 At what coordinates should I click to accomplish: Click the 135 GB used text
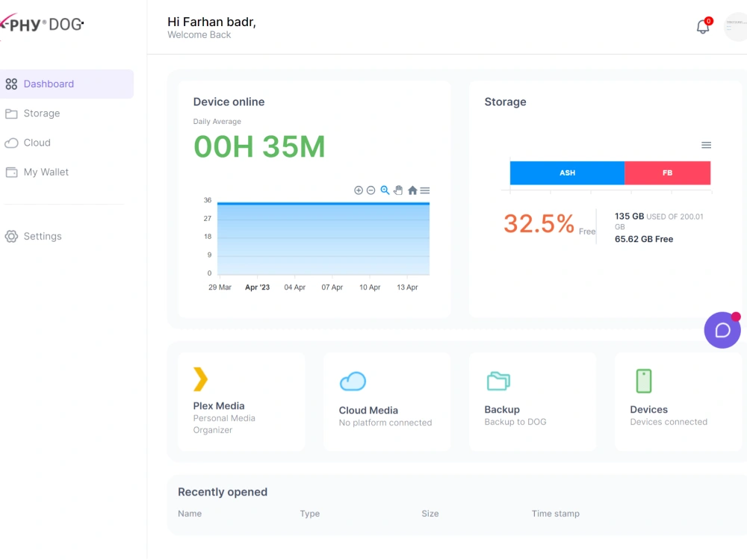tap(629, 217)
